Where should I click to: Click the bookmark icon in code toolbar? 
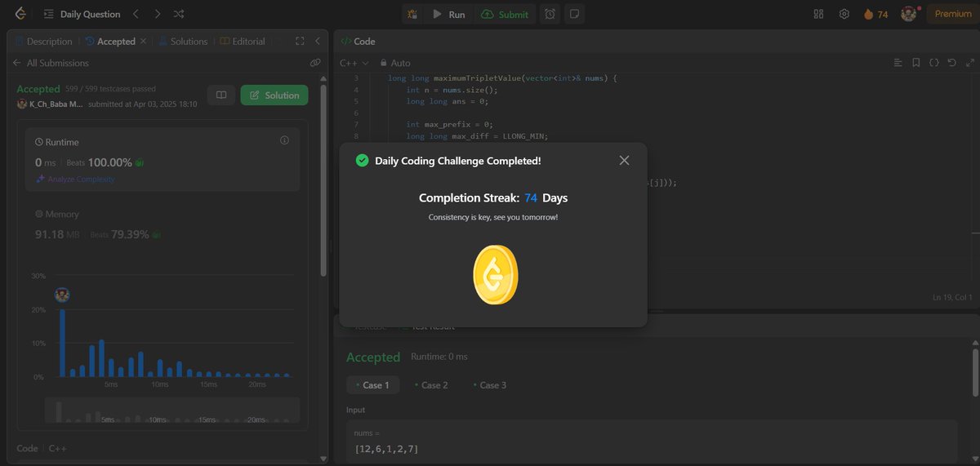[915, 63]
